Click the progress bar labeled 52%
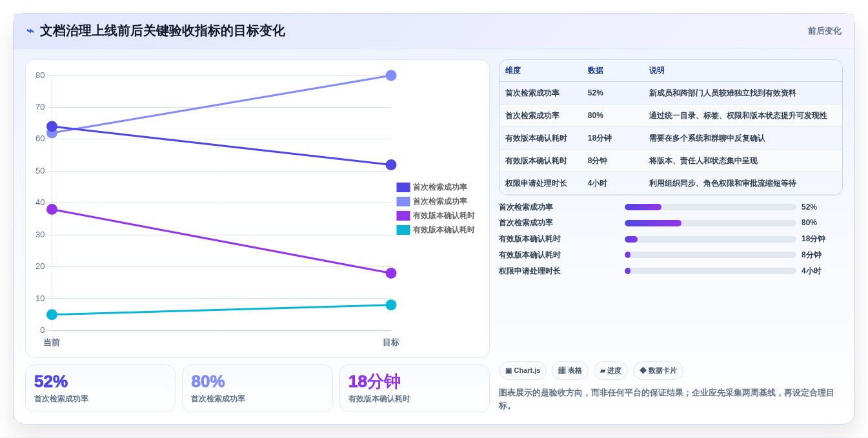This screenshot has height=438, width=868. click(x=711, y=207)
